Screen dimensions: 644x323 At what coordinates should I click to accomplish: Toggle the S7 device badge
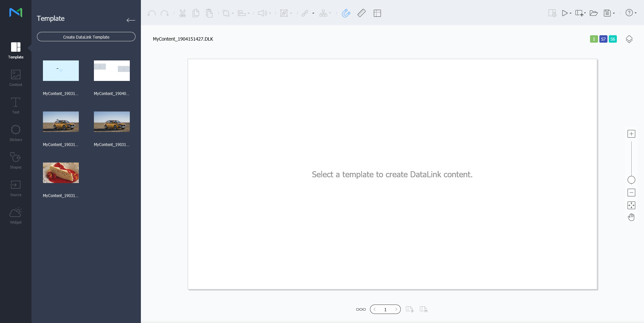(603, 39)
